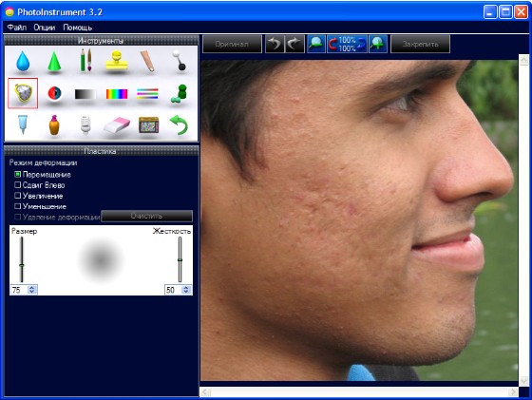Select the black-white gradient tool
Viewport: 532px width, 400px height.
(85, 94)
